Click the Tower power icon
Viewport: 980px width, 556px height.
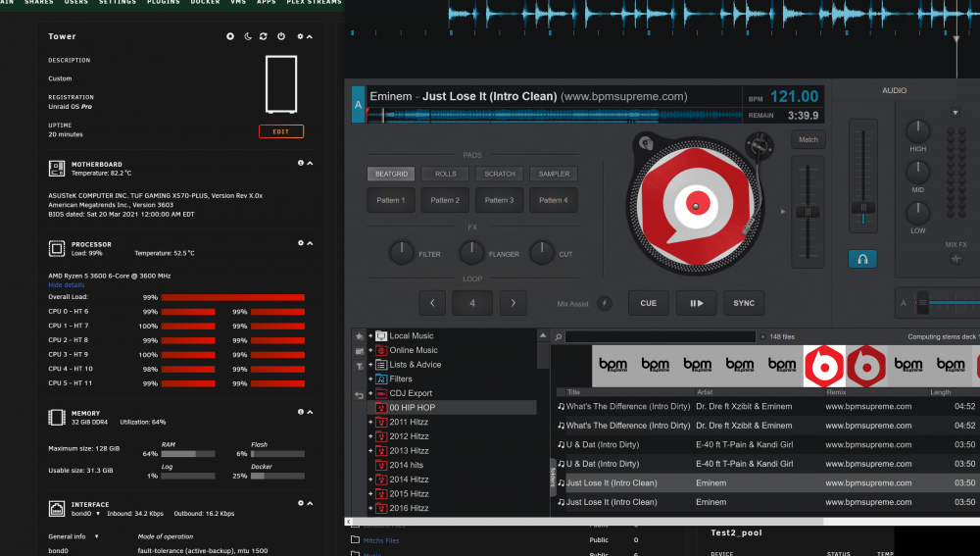(281, 36)
